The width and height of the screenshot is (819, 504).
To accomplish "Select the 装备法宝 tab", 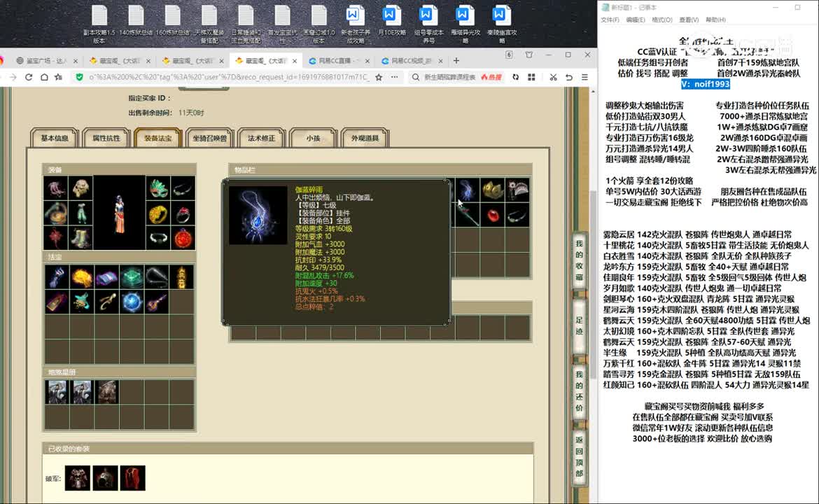I will tap(157, 139).
